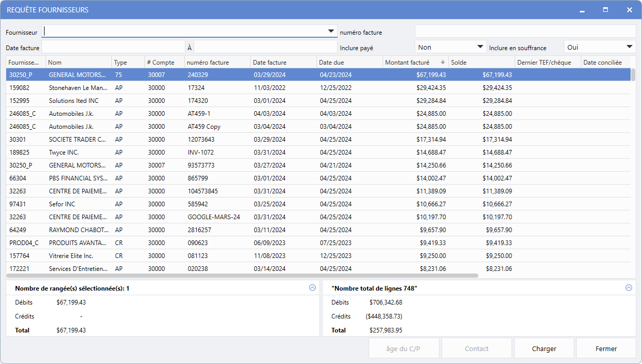Click the Date facture end field
The height and width of the screenshot is (364, 642).
265,47
